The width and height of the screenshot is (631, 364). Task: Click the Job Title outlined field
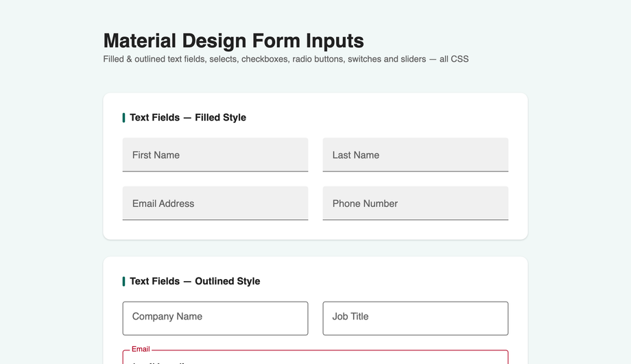(416, 318)
